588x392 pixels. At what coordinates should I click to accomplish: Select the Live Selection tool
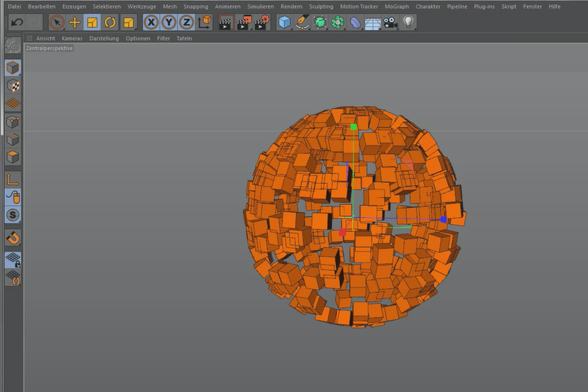[x=57, y=23]
